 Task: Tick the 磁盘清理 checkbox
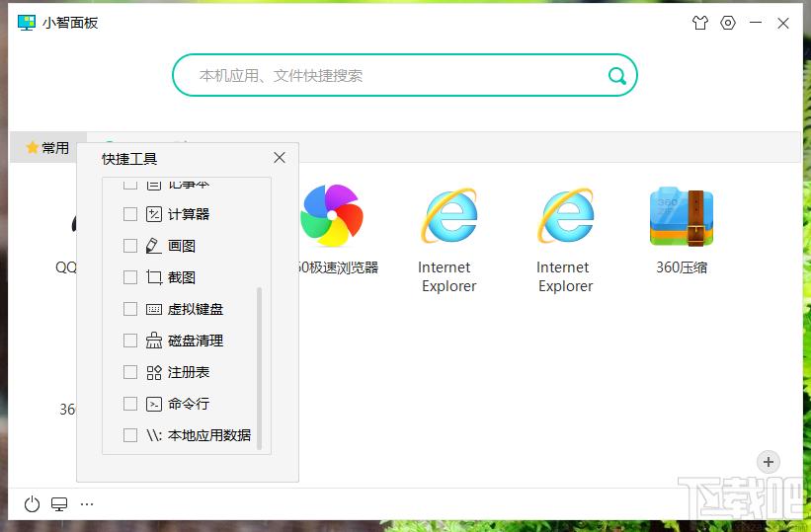coord(130,341)
